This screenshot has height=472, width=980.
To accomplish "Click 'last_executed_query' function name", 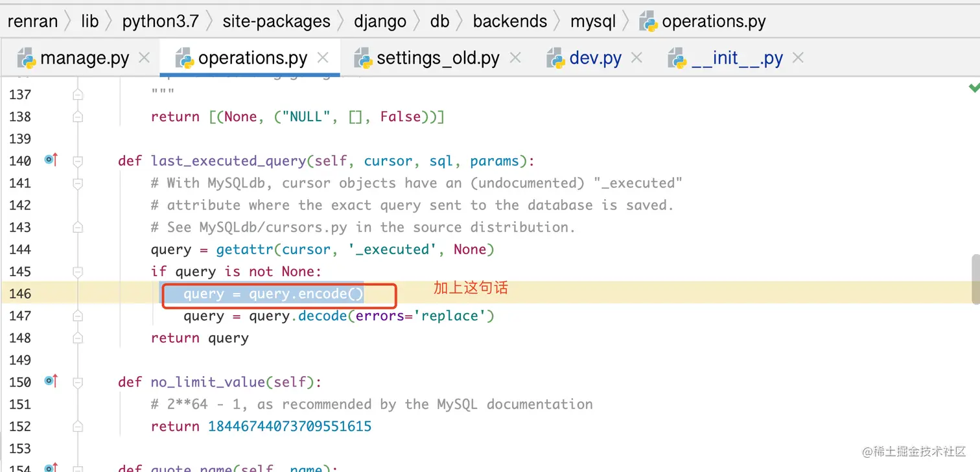I will [x=229, y=161].
